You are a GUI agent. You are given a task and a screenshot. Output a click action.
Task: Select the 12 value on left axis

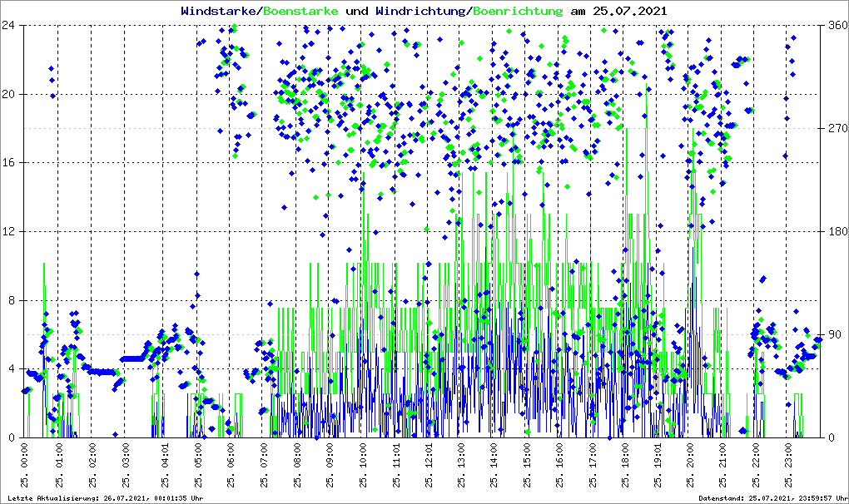click(11, 231)
